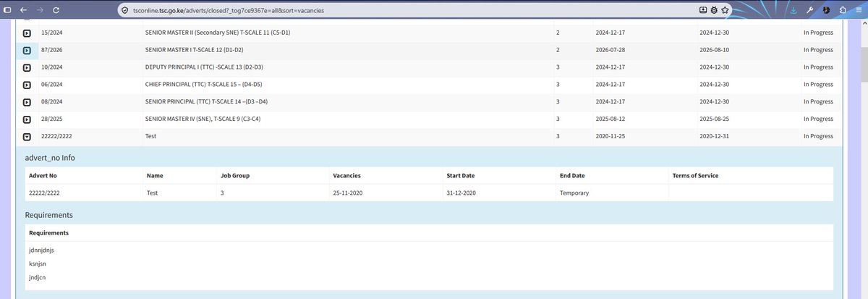
Task: Click end date 2025-08-25 cell
Action: [x=715, y=119]
